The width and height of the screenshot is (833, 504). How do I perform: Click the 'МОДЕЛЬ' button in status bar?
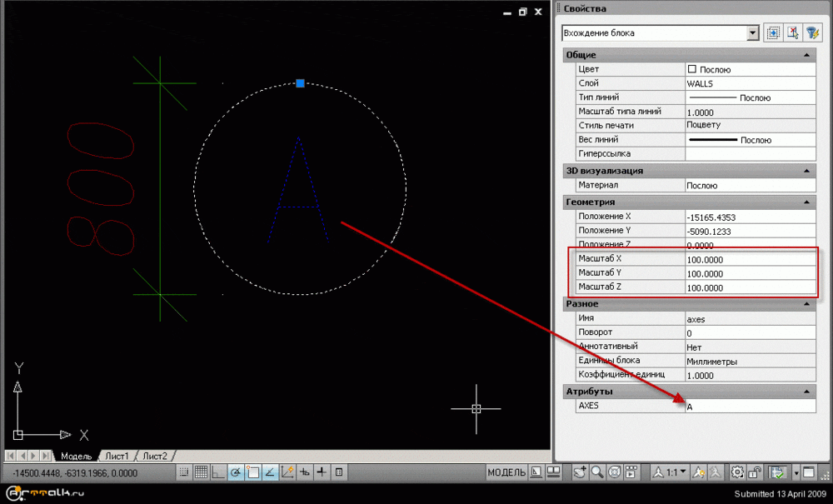tap(506, 472)
